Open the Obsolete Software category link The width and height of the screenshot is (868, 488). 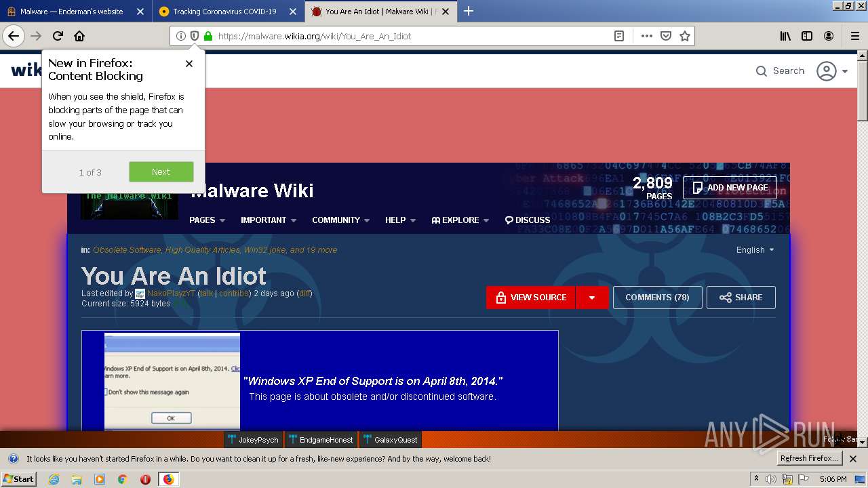[x=127, y=250]
